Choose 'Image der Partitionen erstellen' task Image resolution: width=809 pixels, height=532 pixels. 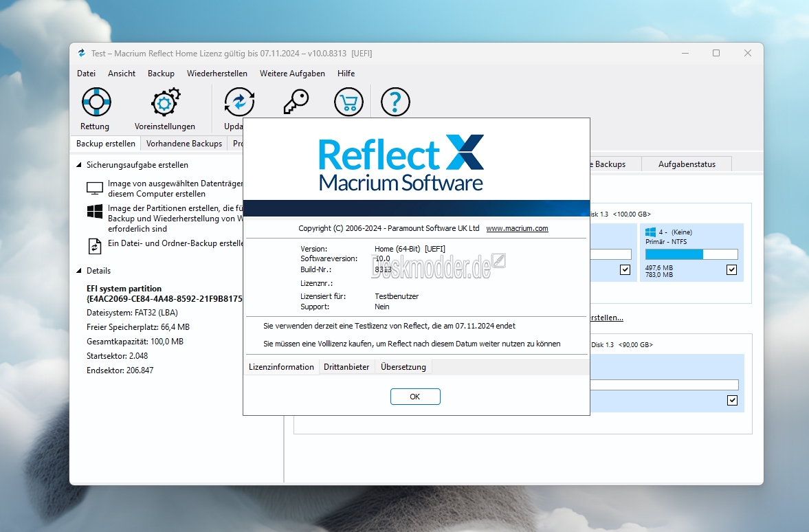pyautogui.click(x=175, y=219)
